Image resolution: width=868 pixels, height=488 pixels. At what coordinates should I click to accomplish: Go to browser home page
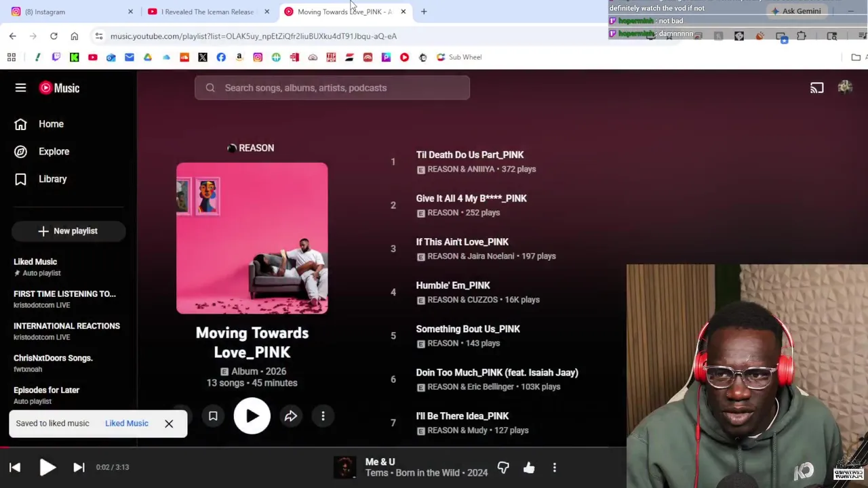[x=75, y=36]
